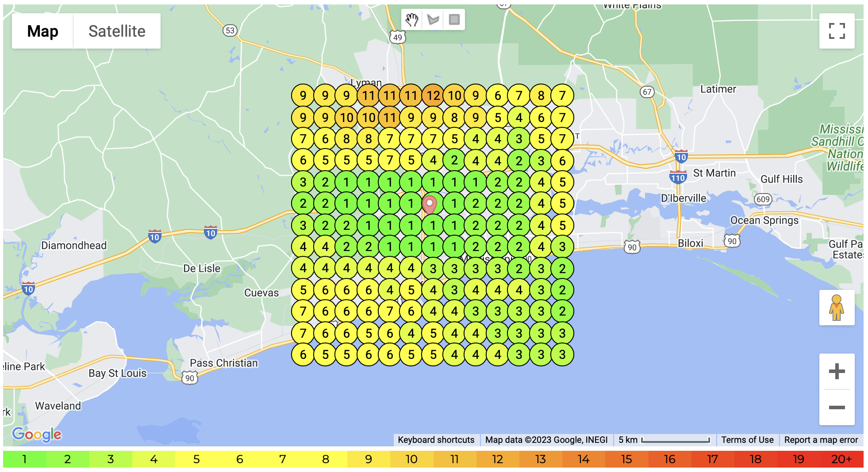The height and width of the screenshot is (472, 868).
Task: Click the Pass Christian map label
Action: pos(224,363)
